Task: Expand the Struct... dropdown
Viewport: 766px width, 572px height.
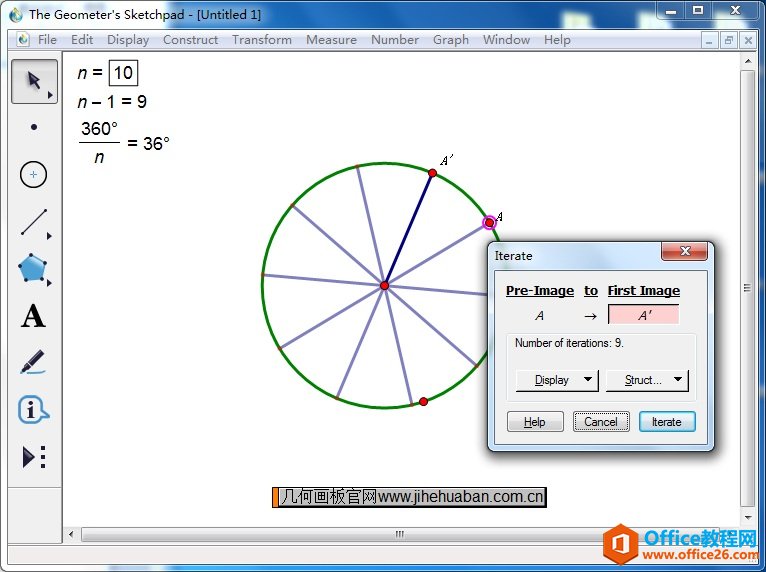Action: coord(648,380)
